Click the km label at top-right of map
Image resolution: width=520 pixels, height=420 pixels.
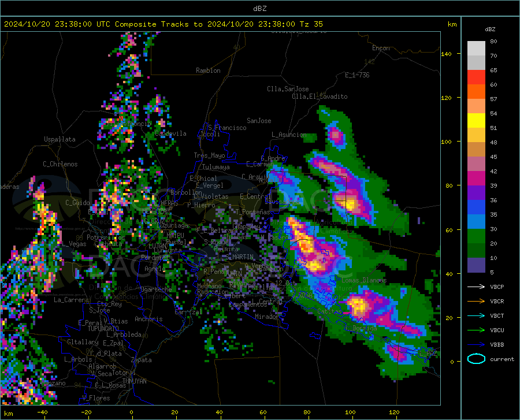[452, 24]
